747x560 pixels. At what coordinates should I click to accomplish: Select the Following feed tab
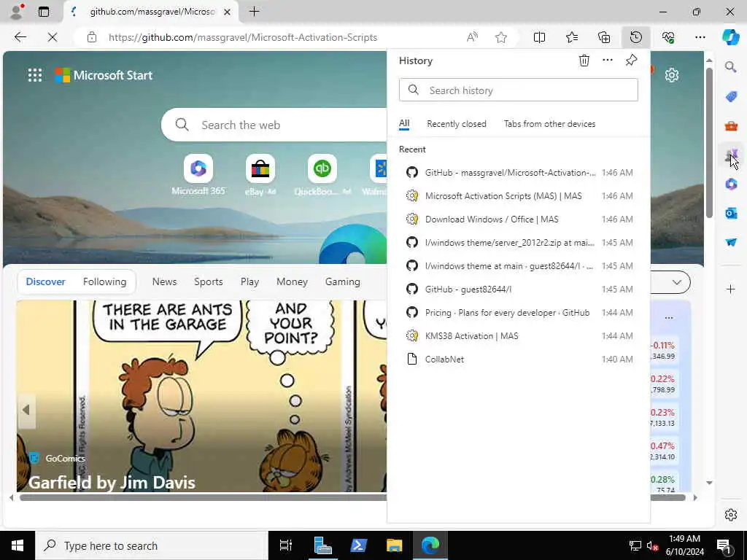click(x=104, y=281)
